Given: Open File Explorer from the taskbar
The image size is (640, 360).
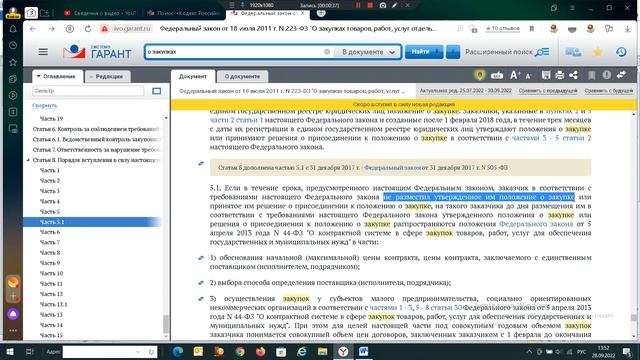Looking at the screenshot, I should coord(322,351).
